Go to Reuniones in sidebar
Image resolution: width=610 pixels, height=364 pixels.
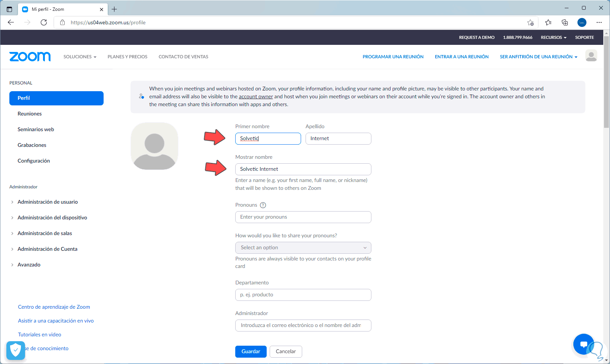coord(30,114)
